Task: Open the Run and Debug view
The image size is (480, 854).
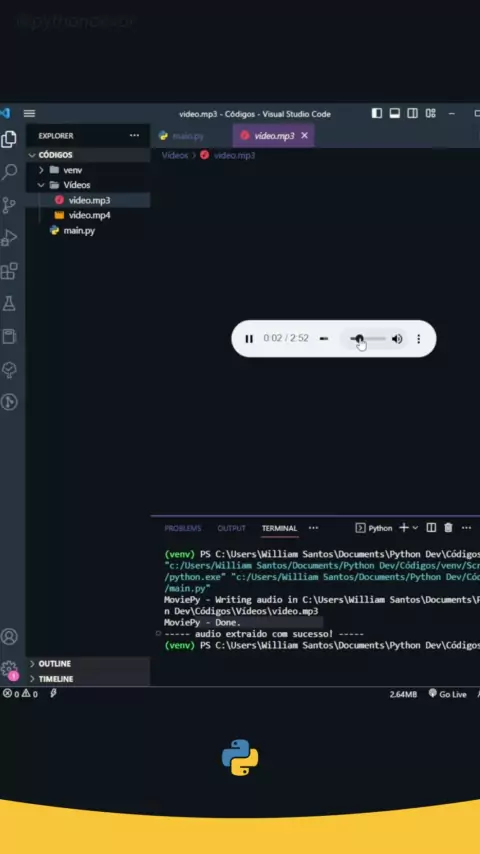Action: [9, 238]
